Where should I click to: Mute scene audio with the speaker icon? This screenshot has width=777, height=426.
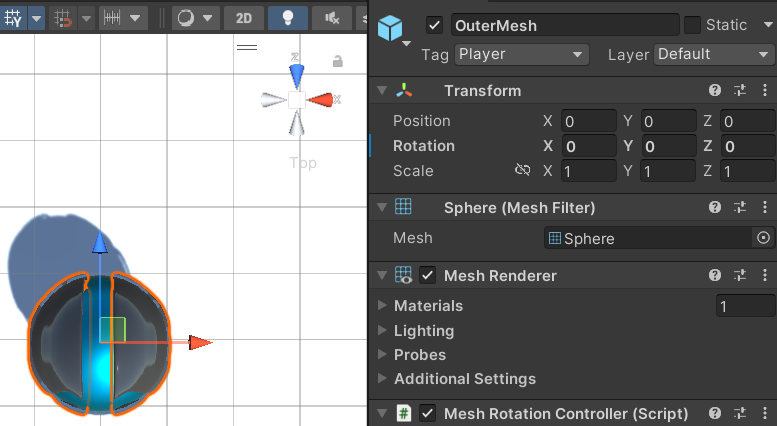332,18
